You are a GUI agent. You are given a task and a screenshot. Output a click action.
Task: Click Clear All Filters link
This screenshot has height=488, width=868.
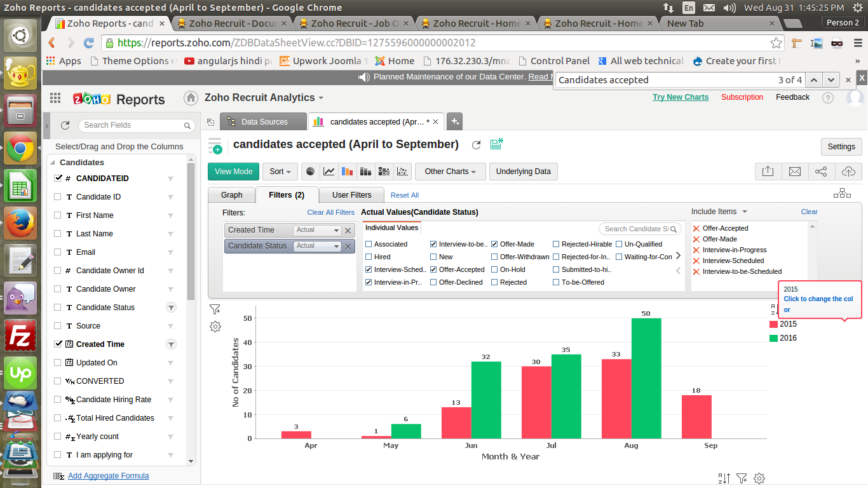(331, 212)
